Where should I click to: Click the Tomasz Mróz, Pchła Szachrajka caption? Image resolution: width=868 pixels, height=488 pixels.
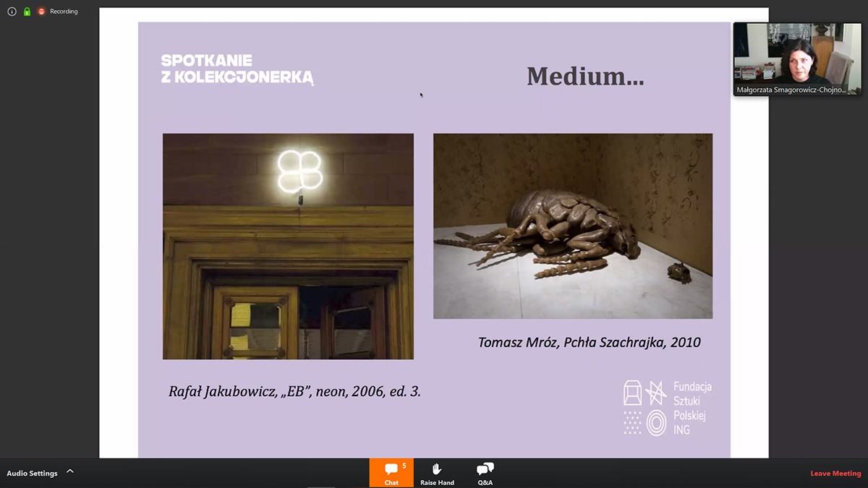coord(590,342)
